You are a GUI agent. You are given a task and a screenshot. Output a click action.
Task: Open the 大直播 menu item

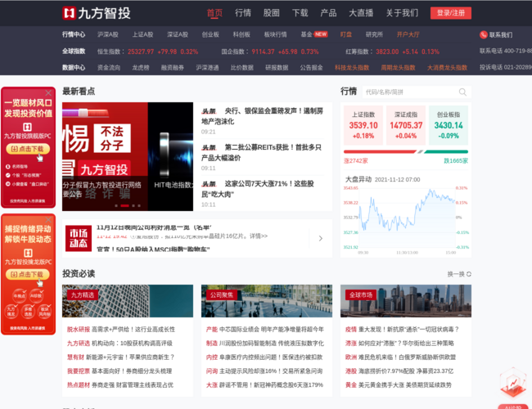click(x=361, y=13)
